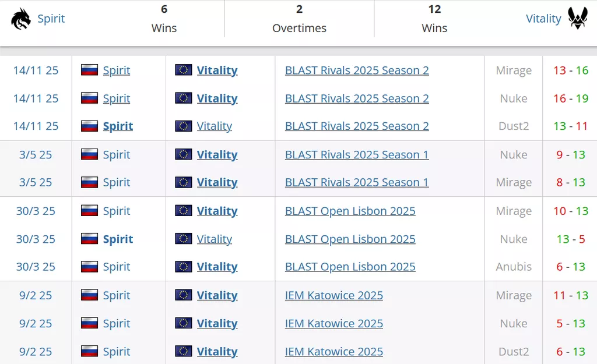Click the Vitality bee logo in the header
This screenshot has width=597, height=364.
(x=577, y=19)
